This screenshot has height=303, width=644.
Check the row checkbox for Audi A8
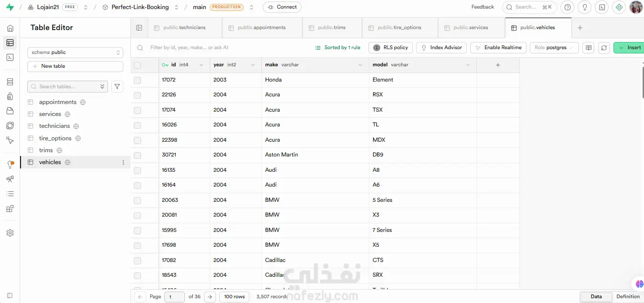tap(138, 170)
